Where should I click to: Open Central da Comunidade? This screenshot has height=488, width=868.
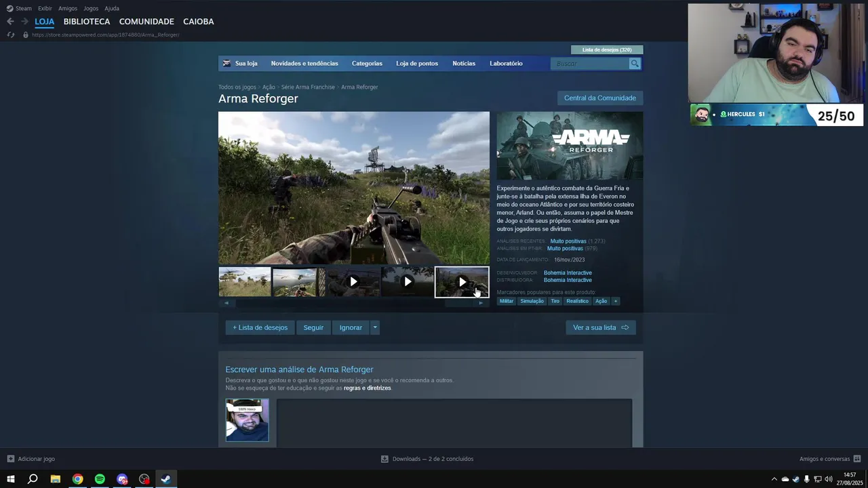600,98
